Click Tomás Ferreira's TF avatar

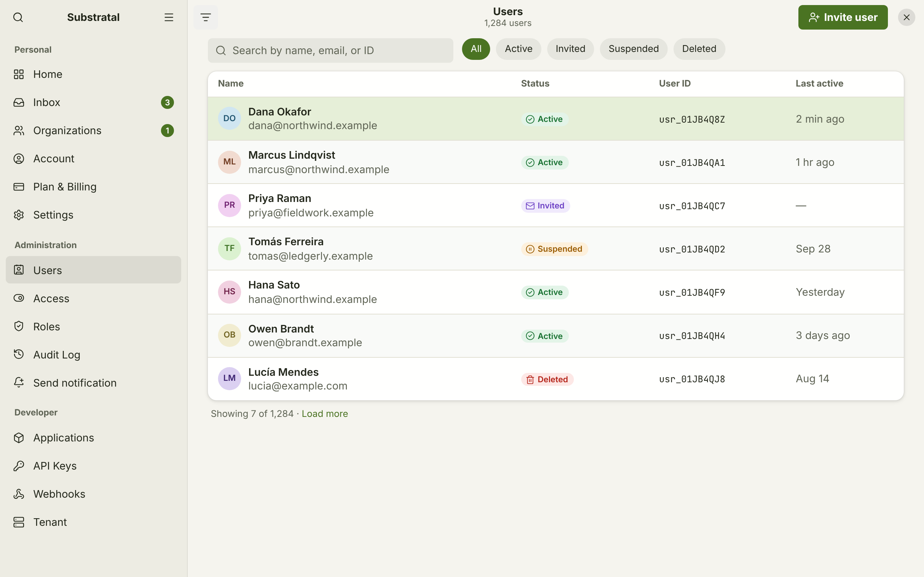click(229, 248)
